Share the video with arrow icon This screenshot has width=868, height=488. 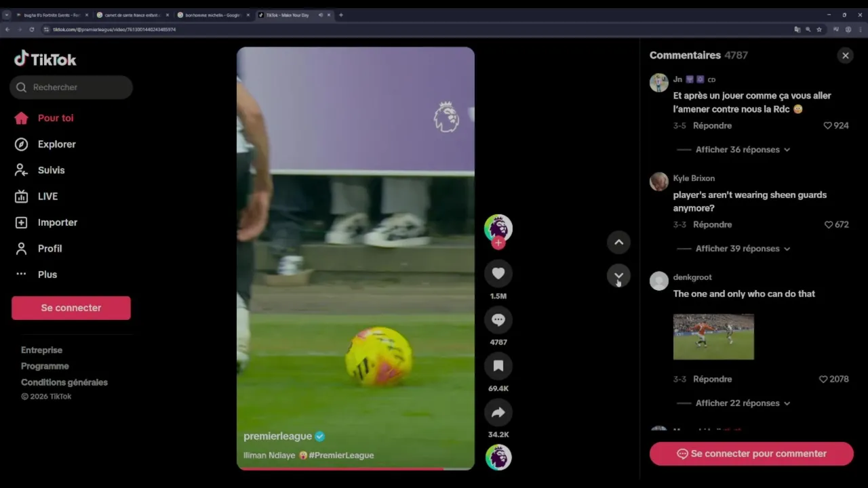coord(498,412)
